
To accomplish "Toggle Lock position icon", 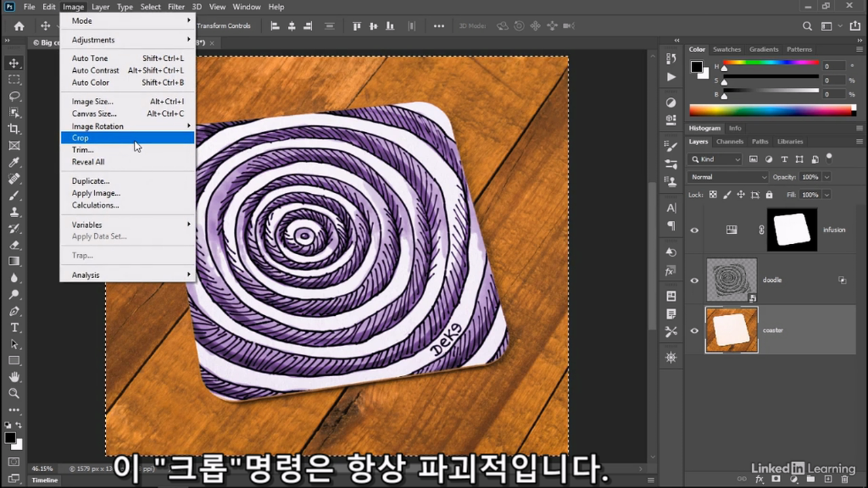I will click(x=740, y=195).
